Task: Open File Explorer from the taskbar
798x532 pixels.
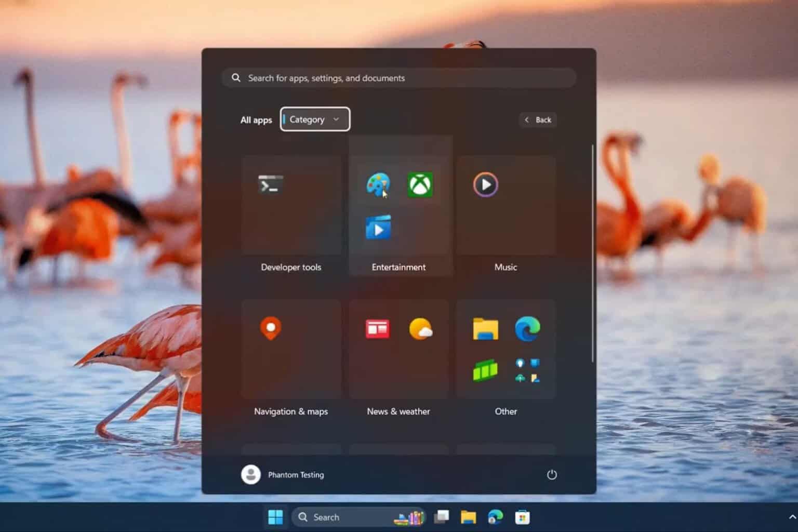Action: click(468, 517)
